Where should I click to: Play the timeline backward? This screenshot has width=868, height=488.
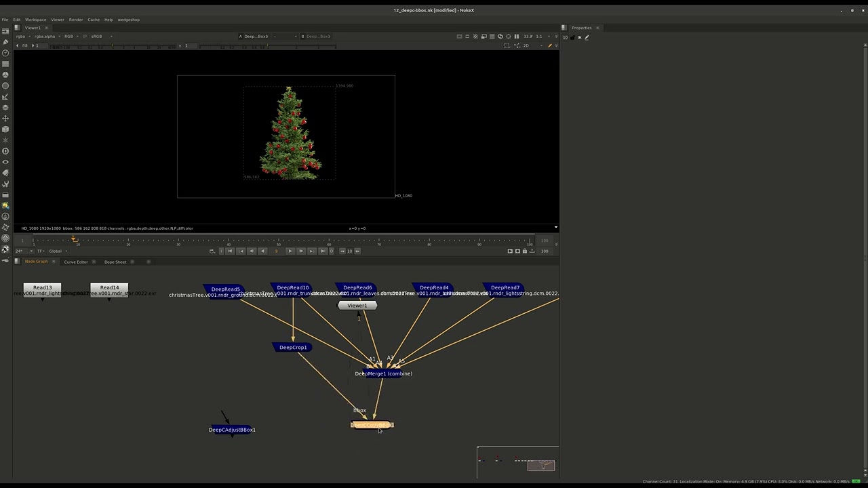262,251
